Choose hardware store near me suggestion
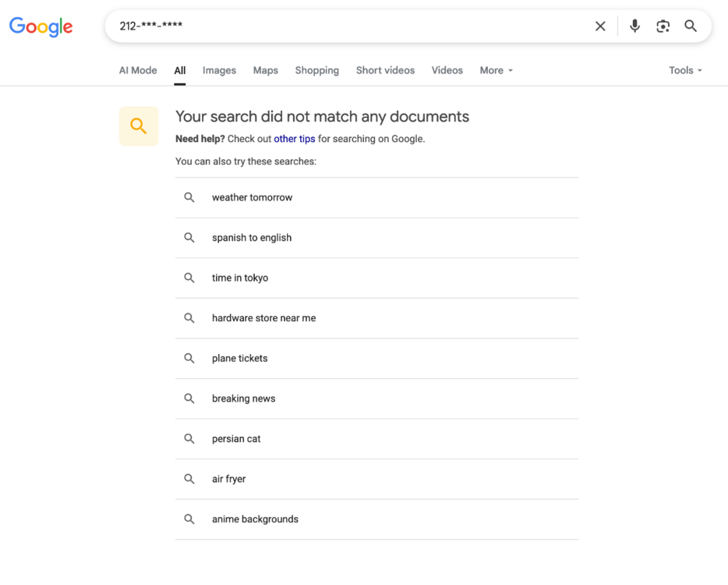This screenshot has height=585, width=728. click(263, 318)
